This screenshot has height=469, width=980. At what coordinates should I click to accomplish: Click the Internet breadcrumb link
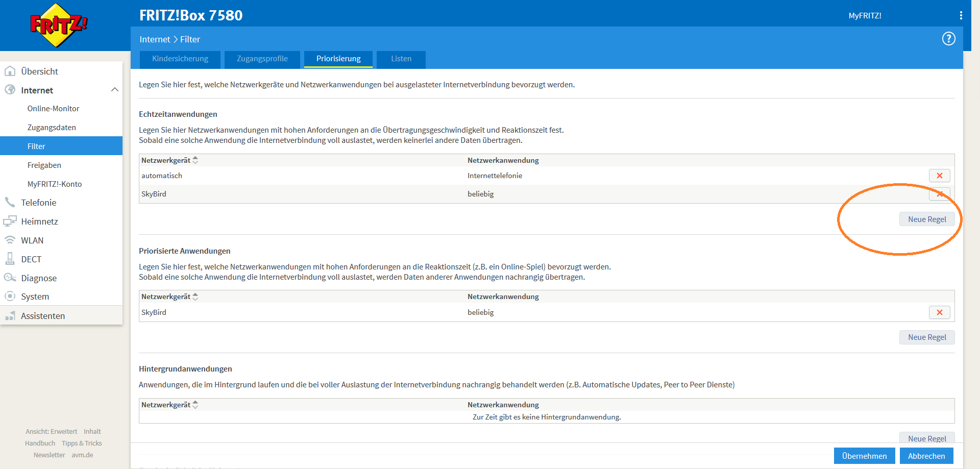(x=155, y=39)
